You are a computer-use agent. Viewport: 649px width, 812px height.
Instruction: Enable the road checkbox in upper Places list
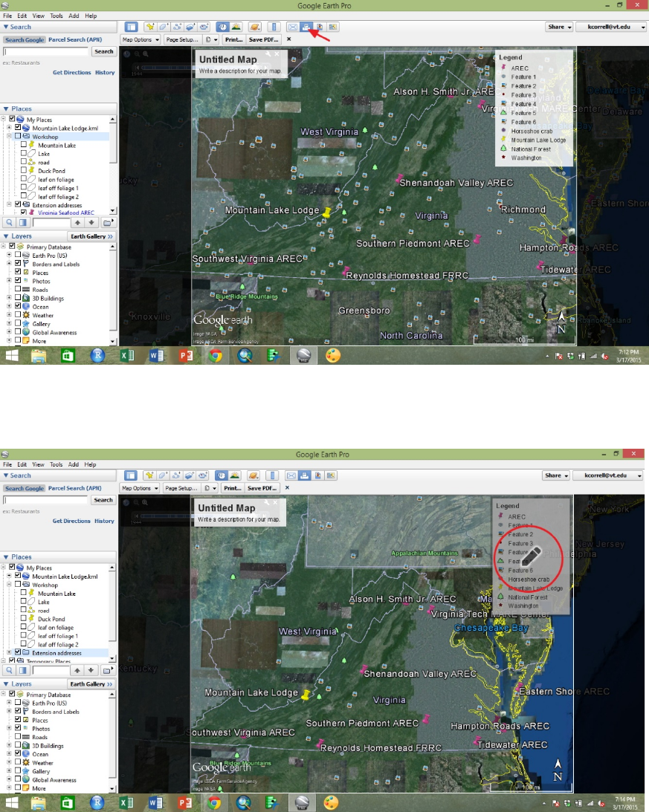coord(24,162)
